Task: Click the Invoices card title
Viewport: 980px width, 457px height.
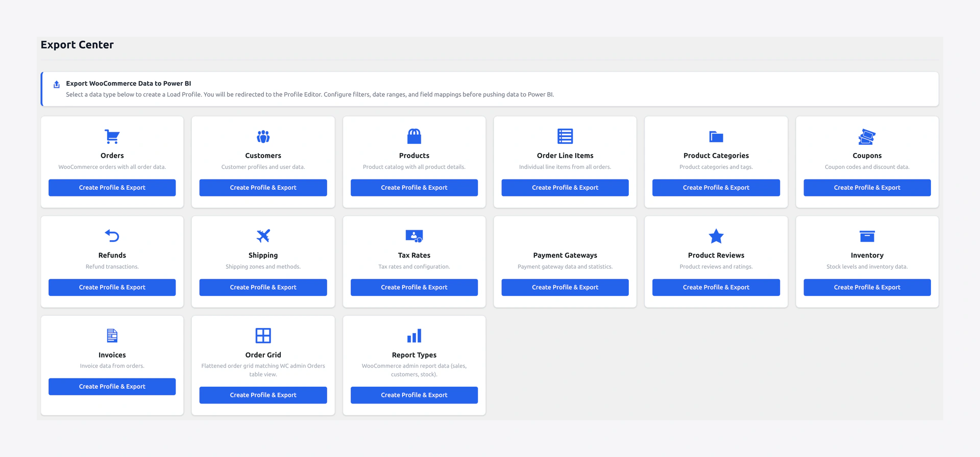Action: [112, 355]
